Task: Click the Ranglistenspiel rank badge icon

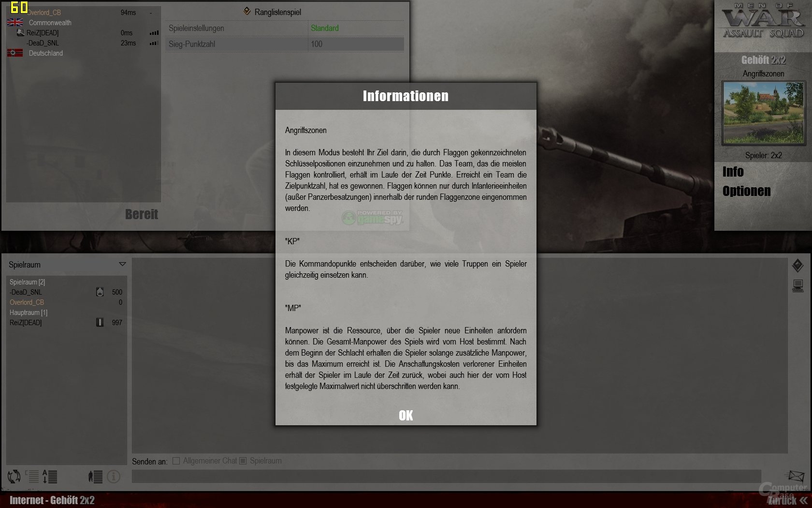Action: [x=247, y=11]
